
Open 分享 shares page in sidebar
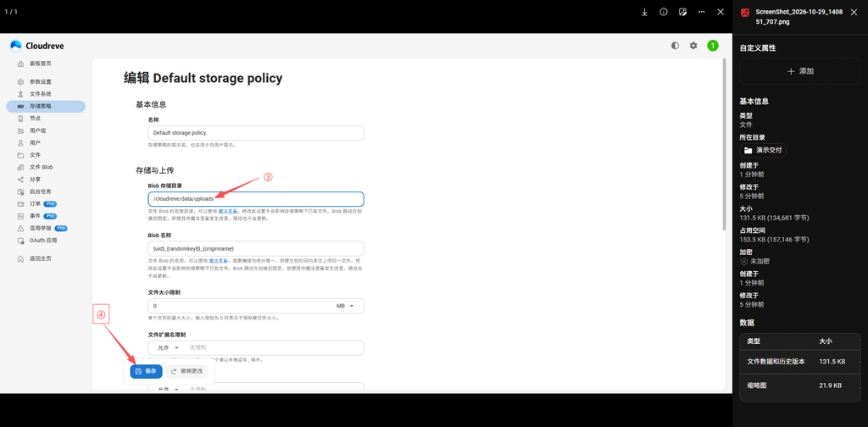[46, 180]
